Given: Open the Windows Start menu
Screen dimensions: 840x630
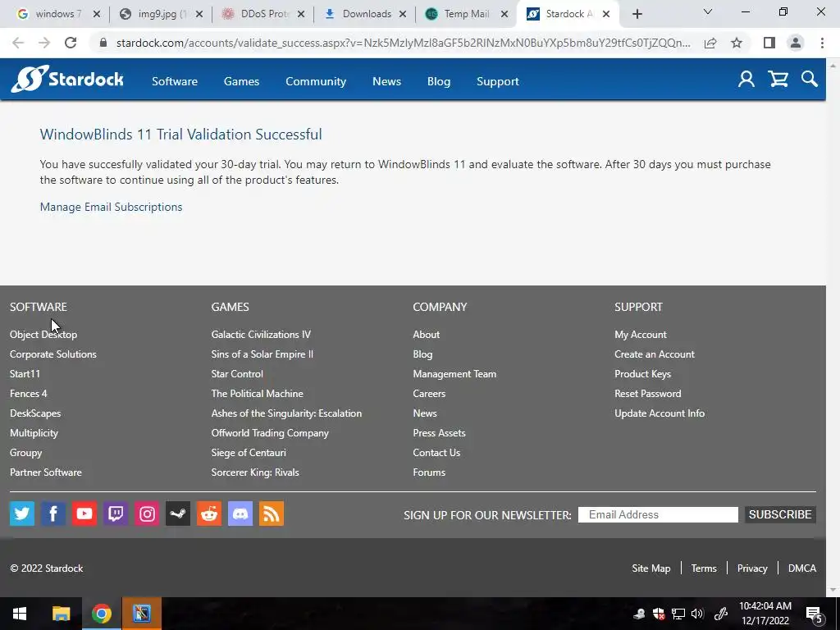Looking at the screenshot, I should (x=20, y=614).
